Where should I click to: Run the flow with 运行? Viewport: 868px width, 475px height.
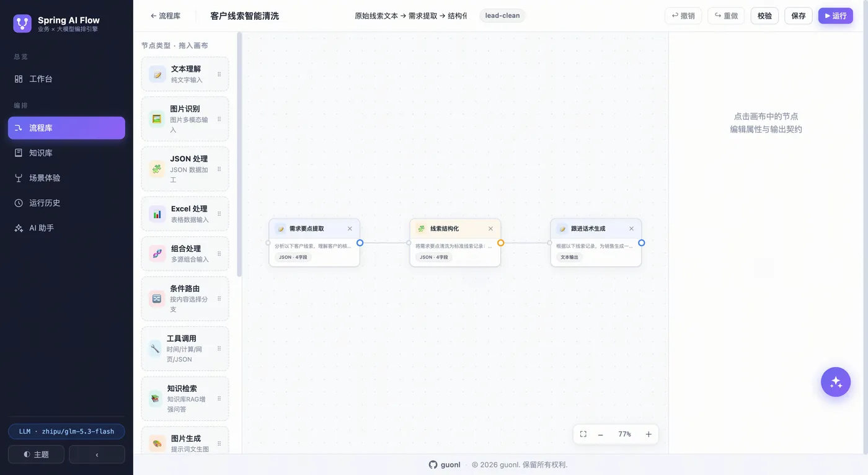pyautogui.click(x=836, y=16)
